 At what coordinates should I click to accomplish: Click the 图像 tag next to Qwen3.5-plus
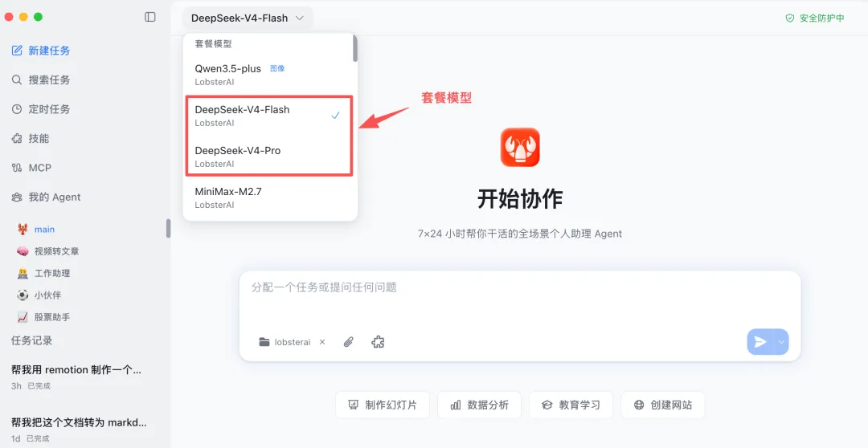(x=277, y=68)
